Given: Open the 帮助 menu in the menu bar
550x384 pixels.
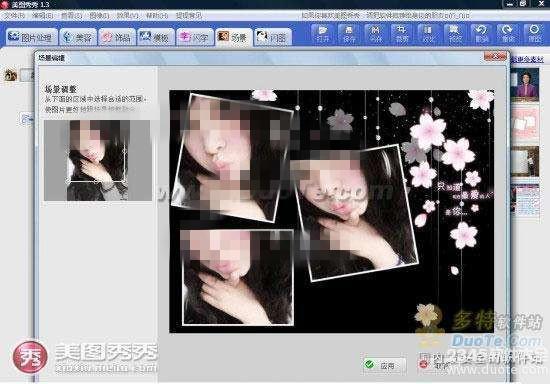Looking at the screenshot, I should [157, 15].
